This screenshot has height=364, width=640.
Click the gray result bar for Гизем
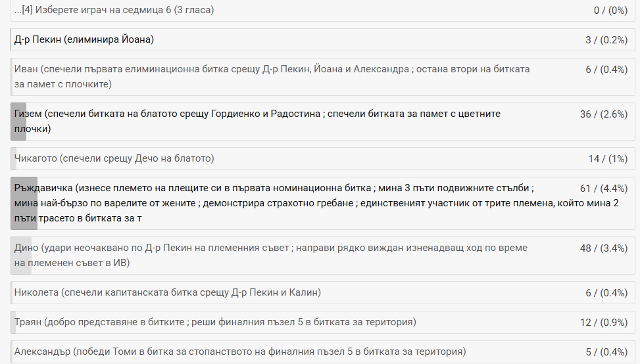point(18,121)
